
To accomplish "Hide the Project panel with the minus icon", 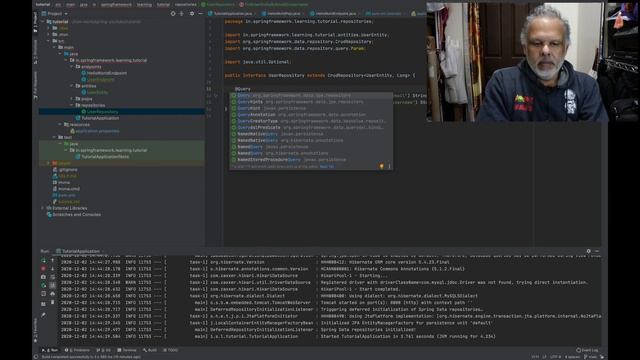I will 200,13.
